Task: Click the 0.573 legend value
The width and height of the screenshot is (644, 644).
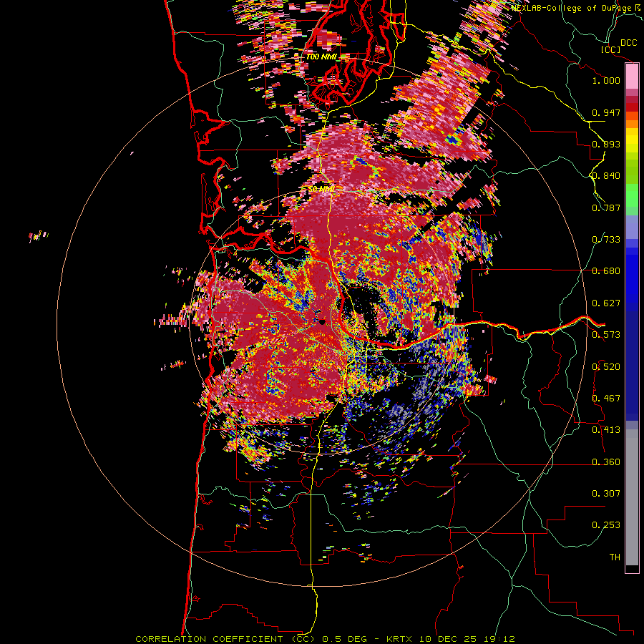Action: [606, 335]
